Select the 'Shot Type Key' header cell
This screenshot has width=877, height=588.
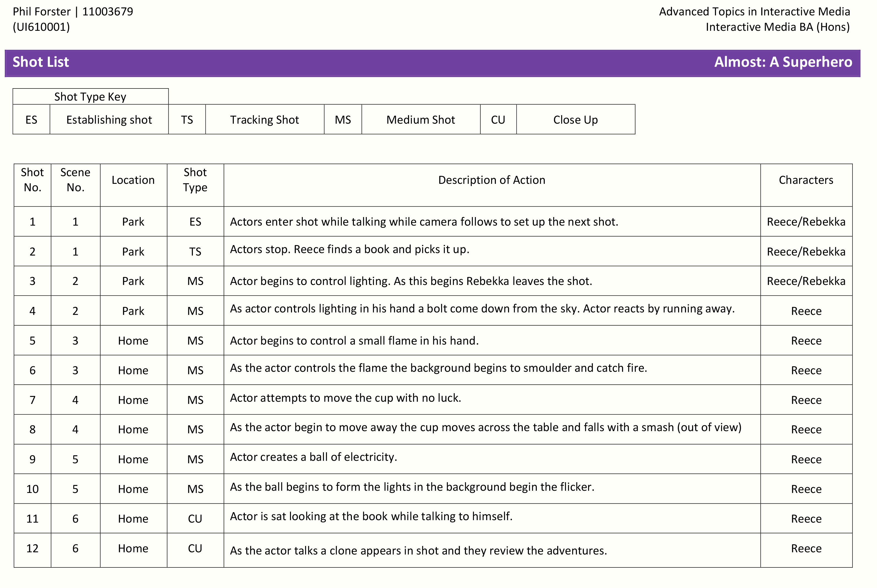(90, 97)
